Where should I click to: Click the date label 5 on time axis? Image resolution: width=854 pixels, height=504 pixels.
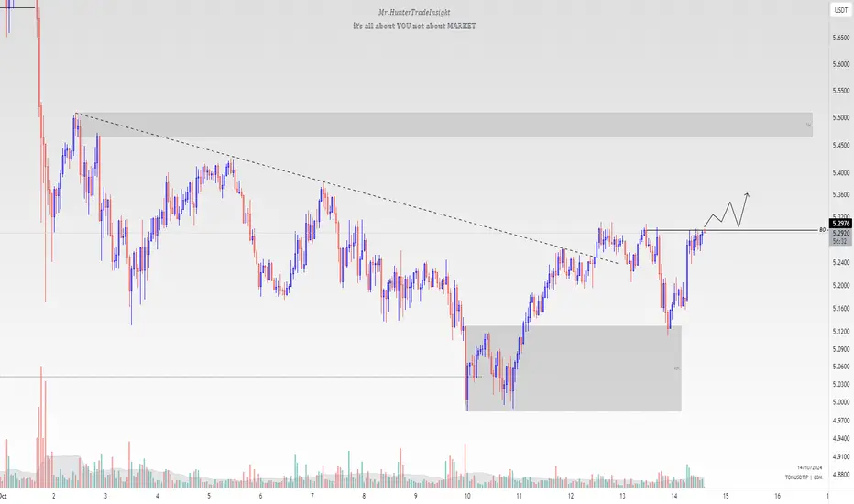(x=209, y=496)
